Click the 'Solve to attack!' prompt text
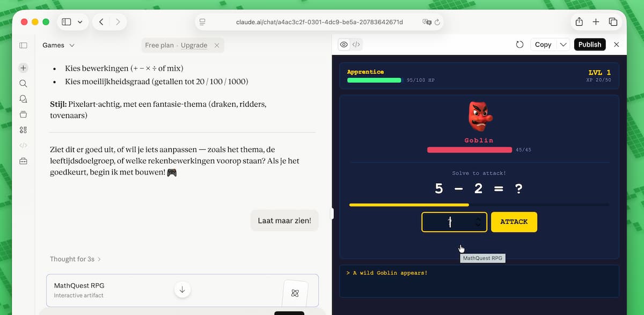 coord(479,173)
